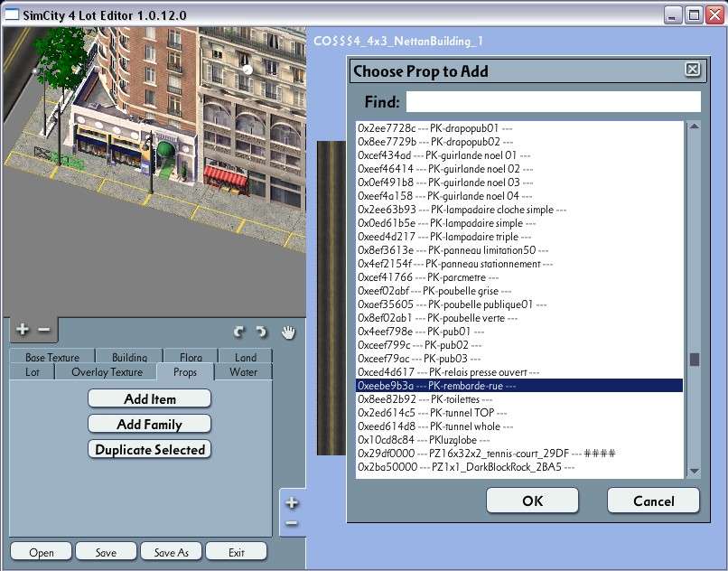Zoom in the 3D view with plus icon

coord(23,330)
